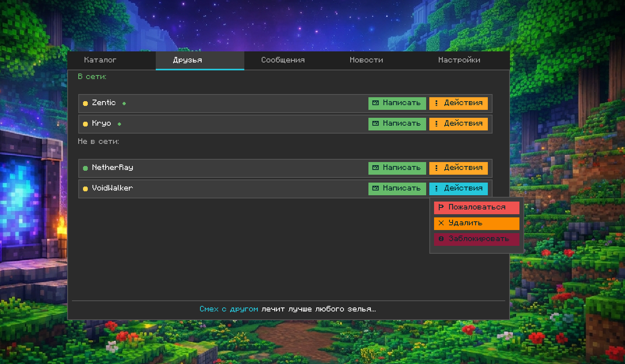Go to the Новости tab
Viewport: 625px width, 364px height.
pyautogui.click(x=377, y=60)
